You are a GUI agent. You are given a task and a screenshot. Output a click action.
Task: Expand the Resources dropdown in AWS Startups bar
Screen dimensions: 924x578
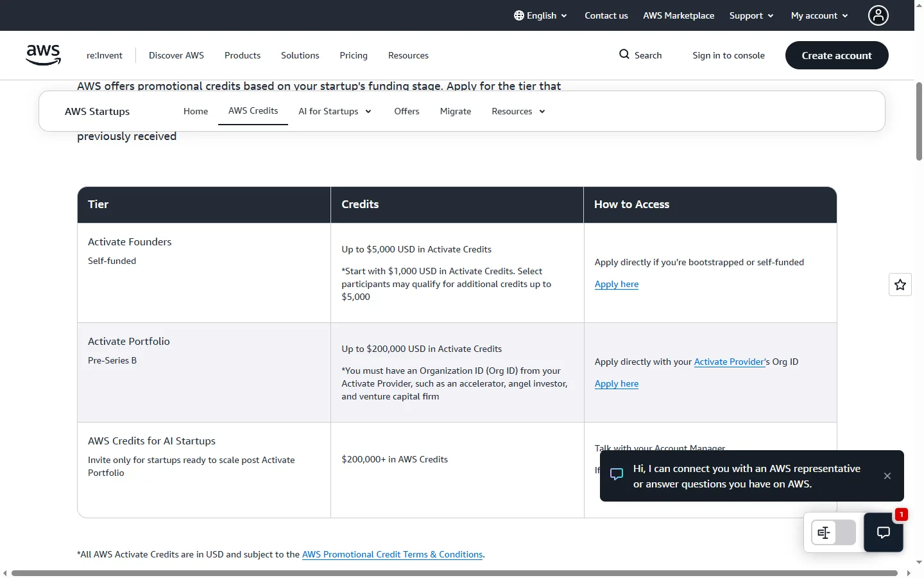(518, 111)
